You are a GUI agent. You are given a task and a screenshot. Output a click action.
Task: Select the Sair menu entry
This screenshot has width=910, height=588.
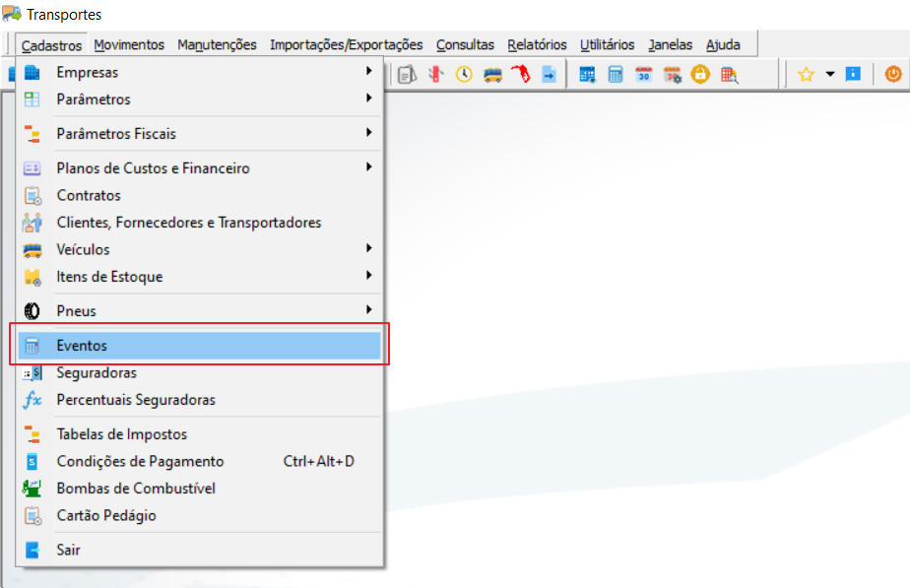[x=200, y=550]
